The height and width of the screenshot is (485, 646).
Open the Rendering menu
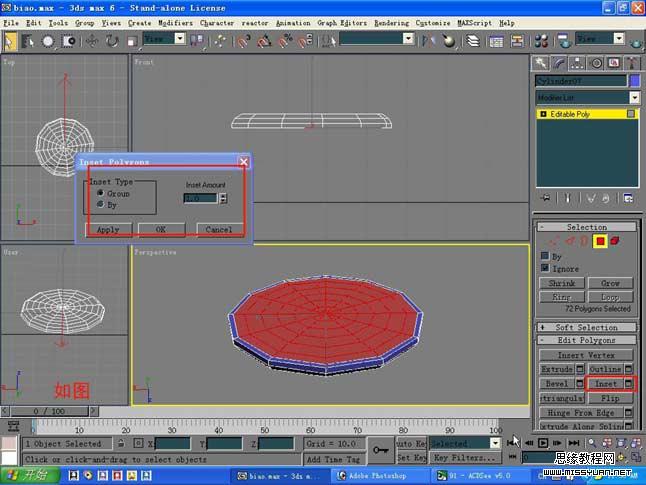point(391,23)
